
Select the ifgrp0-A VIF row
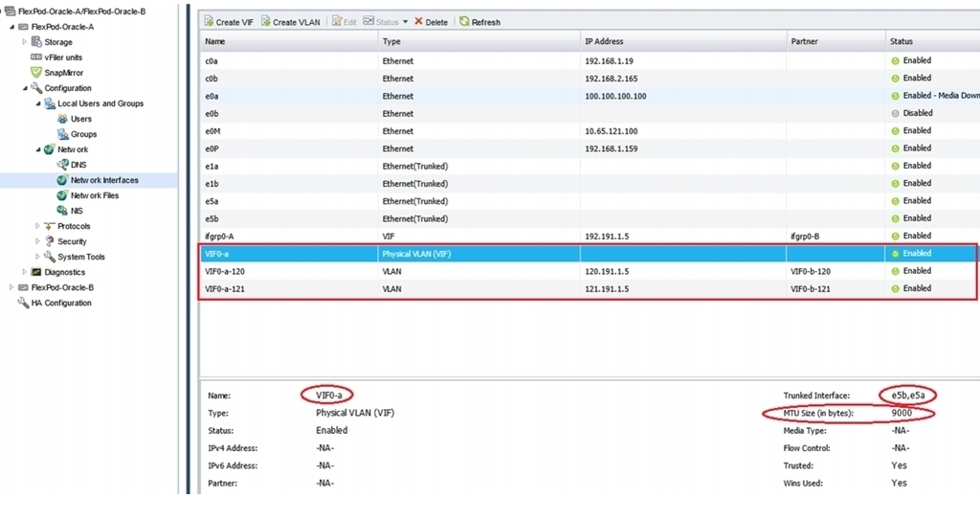589,236
